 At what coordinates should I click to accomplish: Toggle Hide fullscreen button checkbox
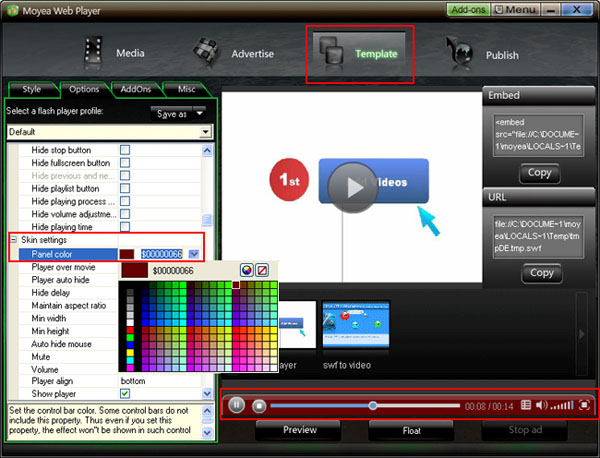click(125, 163)
